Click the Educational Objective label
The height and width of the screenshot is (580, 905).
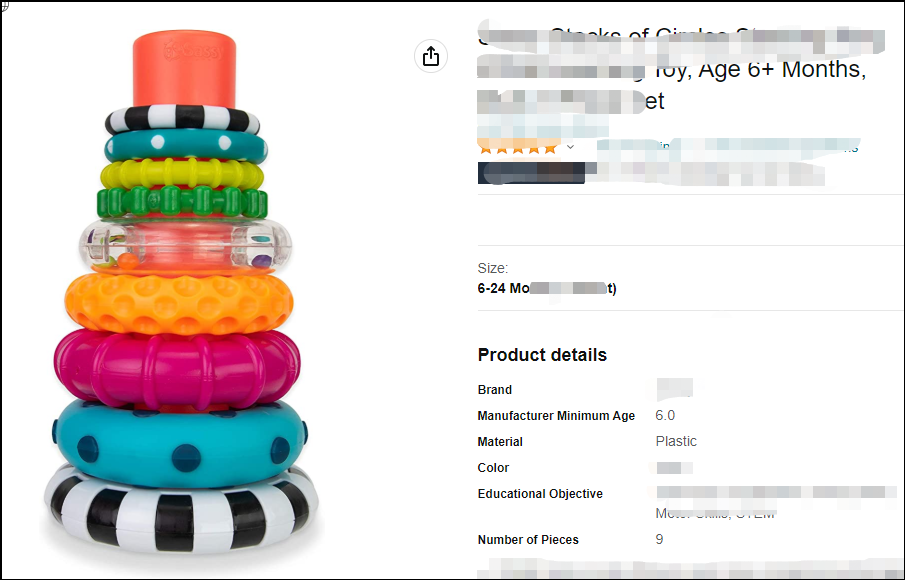(540, 493)
